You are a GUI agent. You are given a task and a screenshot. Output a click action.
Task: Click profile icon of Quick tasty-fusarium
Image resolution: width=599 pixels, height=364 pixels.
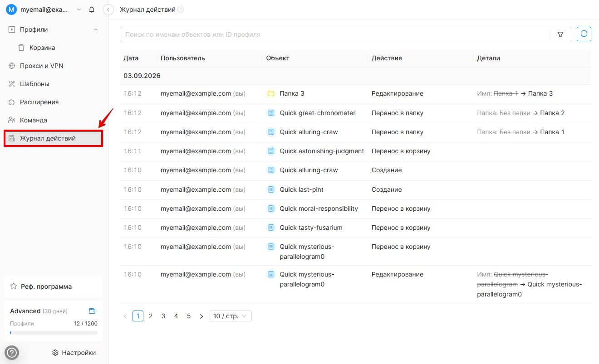click(271, 228)
